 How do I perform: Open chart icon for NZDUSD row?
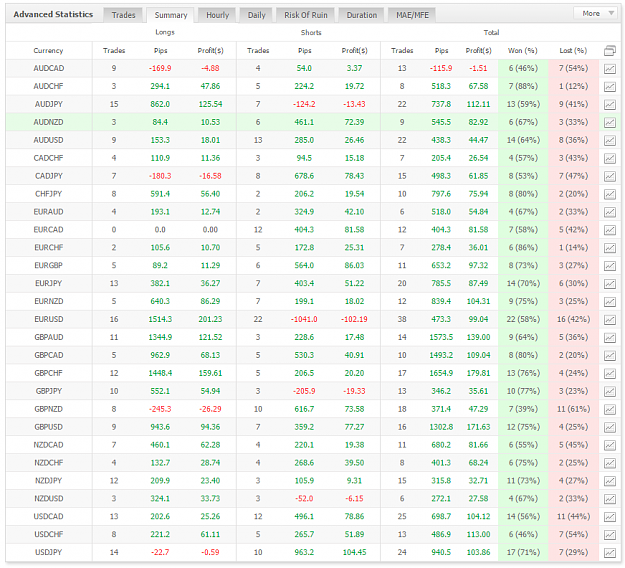coord(609,499)
